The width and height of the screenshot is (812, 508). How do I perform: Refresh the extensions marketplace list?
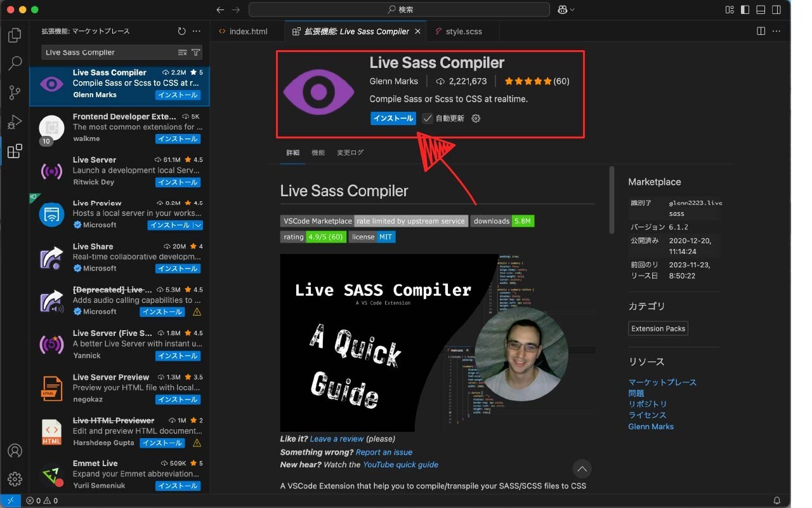(x=181, y=31)
